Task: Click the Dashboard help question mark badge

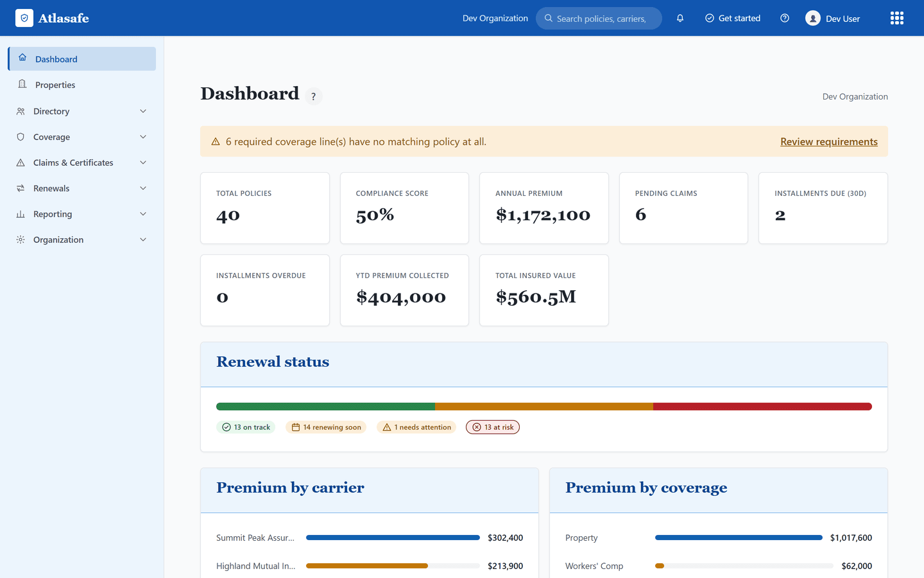Action: pos(313,96)
